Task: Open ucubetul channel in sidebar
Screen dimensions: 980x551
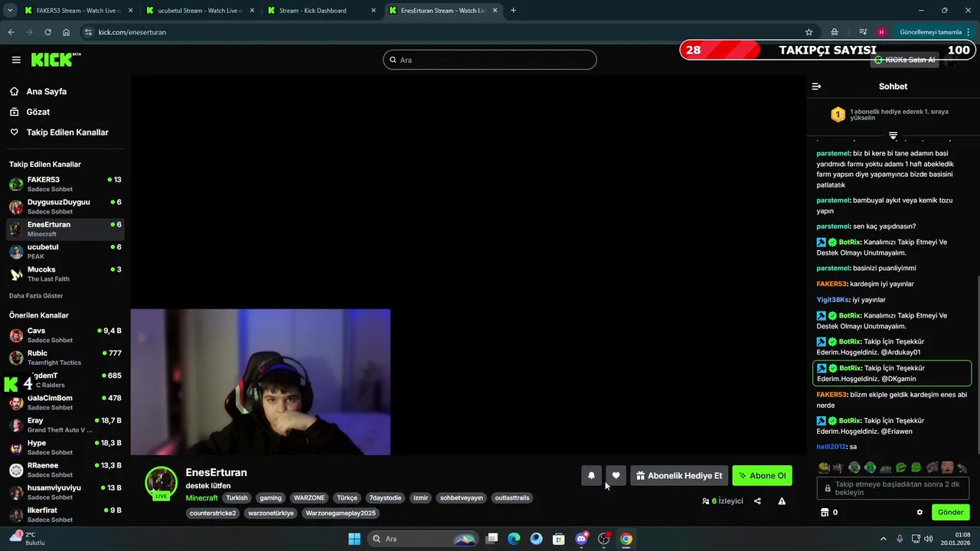Action: 65,252
